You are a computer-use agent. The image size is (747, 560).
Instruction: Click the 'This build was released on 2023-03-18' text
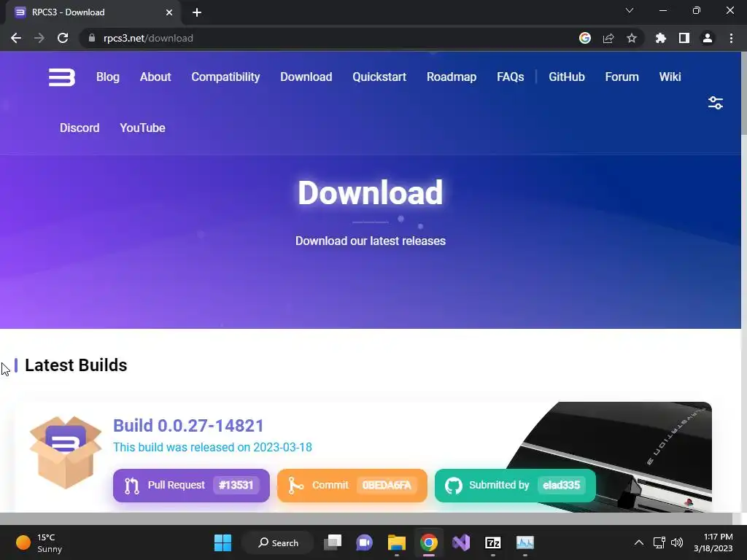click(x=212, y=447)
